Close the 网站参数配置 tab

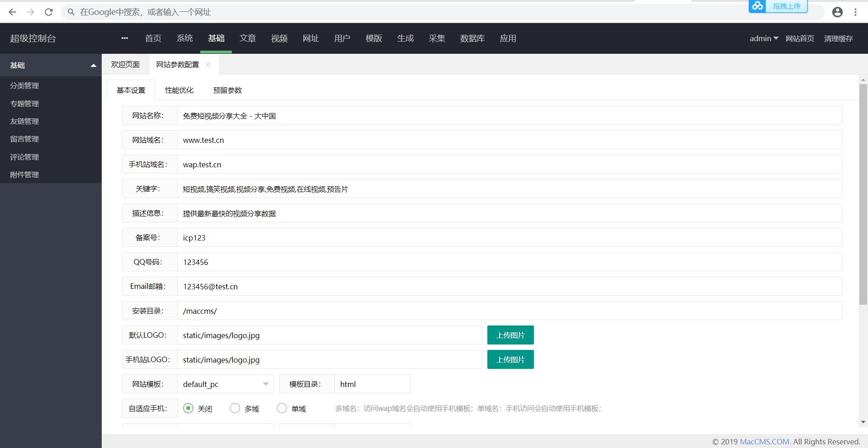pos(208,65)
